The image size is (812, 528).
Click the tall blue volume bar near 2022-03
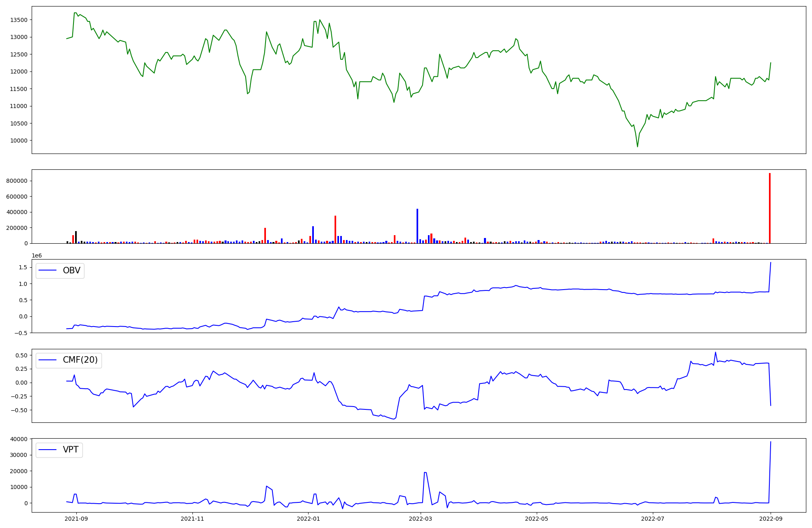tap(417, 226)
